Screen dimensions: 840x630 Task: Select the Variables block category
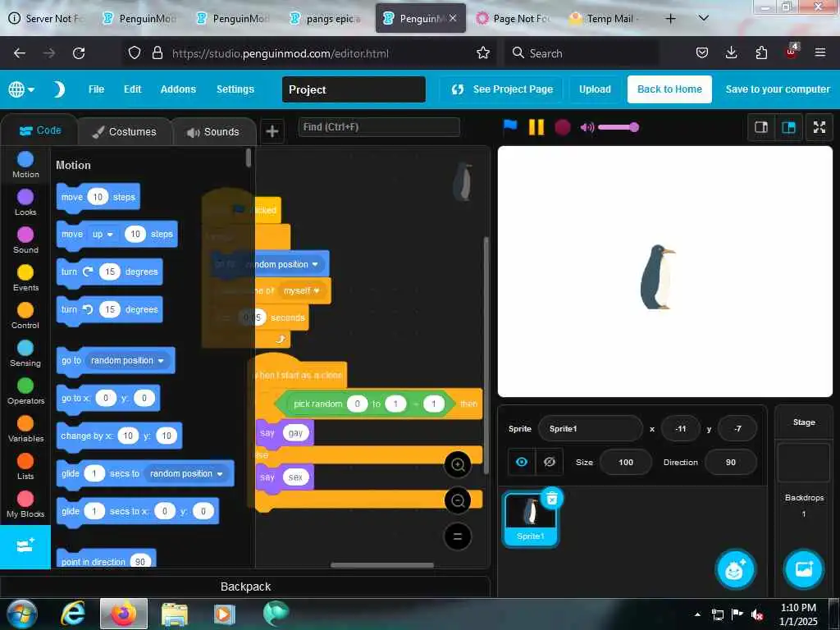pyautogui.click(x=25, y=429)
